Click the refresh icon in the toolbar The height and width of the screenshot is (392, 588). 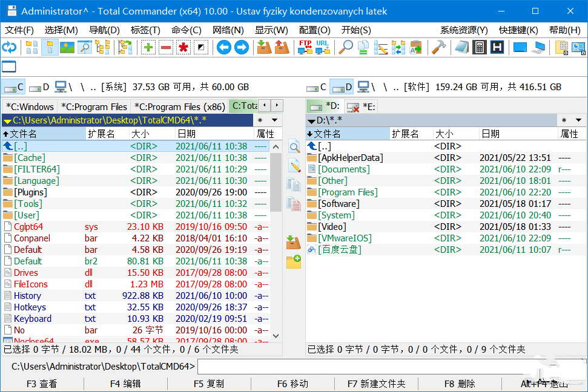9,47
